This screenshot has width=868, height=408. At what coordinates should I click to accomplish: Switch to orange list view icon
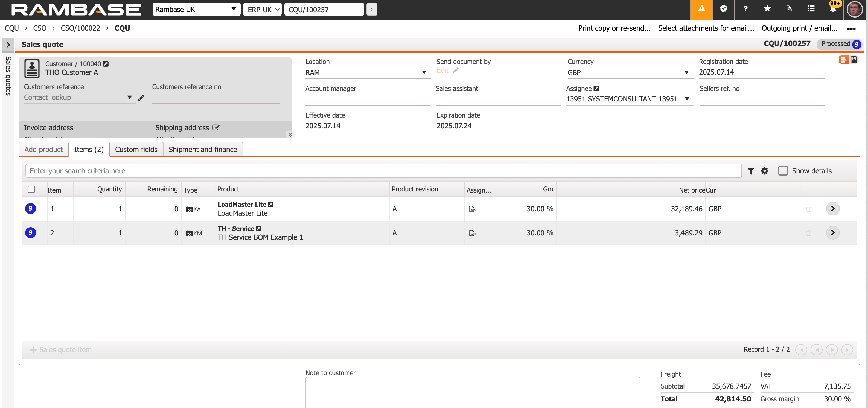coord(843,60)
